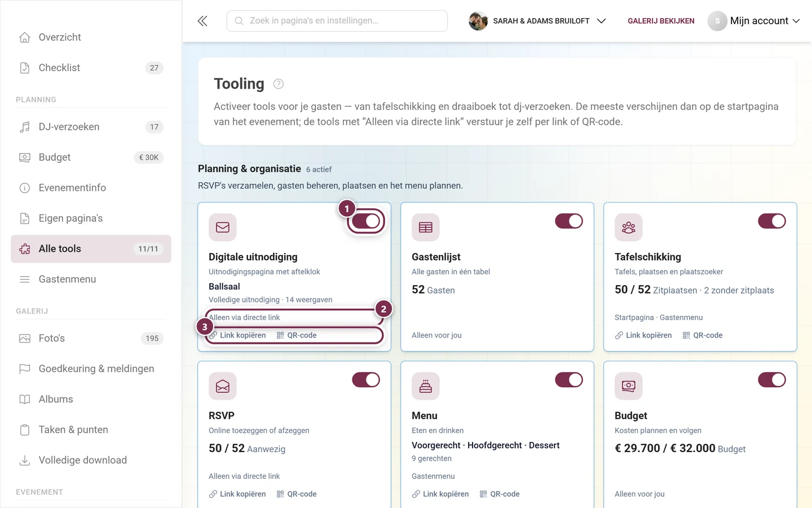
Task: Click the envelope icon on Digitale uitnodiging card
Action: 223,227
